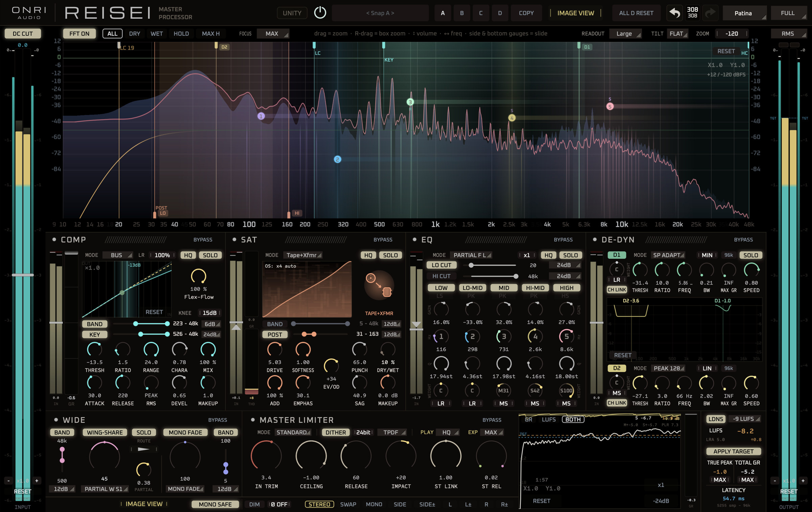Screen dimensions: 812x512
Task: Toggle DITHER in Master Limiter
Action: [336, 432]
